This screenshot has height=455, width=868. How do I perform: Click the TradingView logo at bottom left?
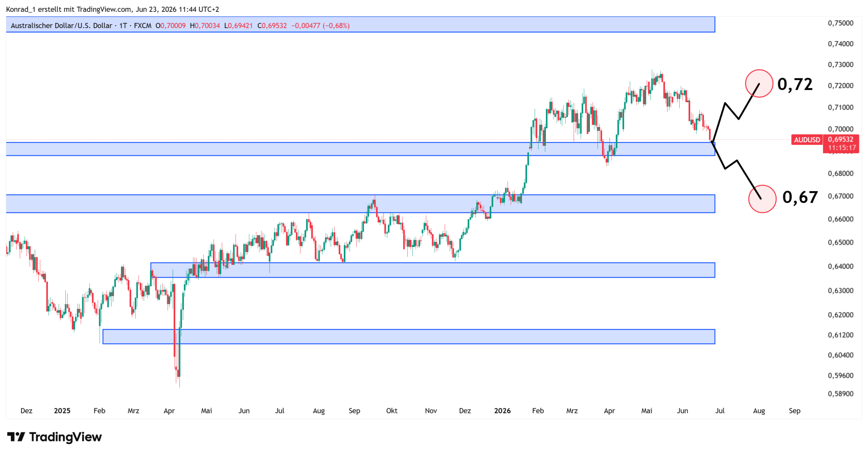(x=54, y=437)
